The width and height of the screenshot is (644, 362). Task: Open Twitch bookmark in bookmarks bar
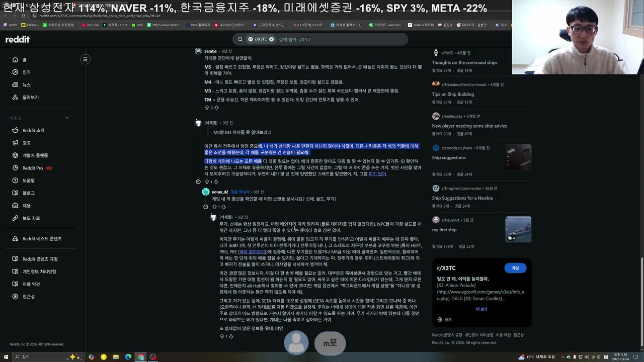coord(10,25)
